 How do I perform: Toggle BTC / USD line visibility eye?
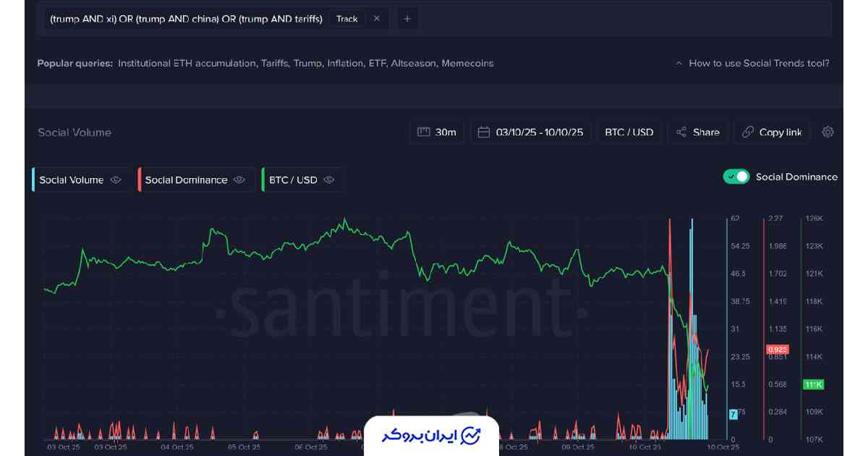(329, 180)
